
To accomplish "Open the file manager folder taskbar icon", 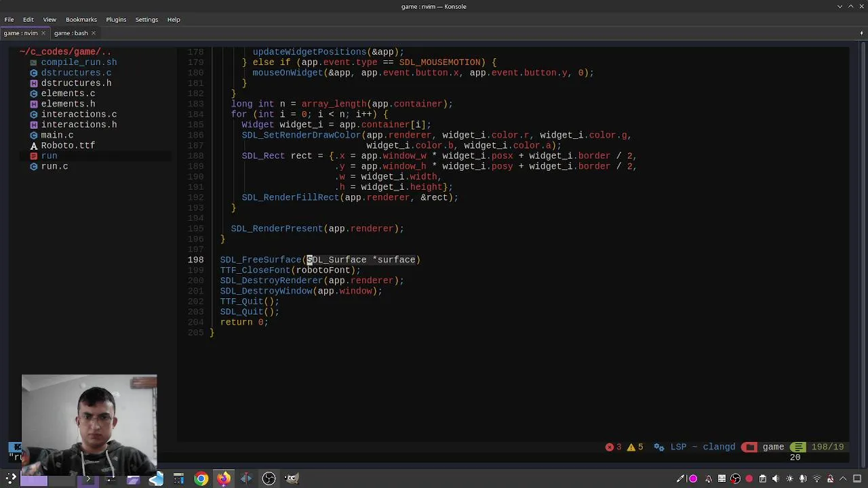I will tap(134, 479).
